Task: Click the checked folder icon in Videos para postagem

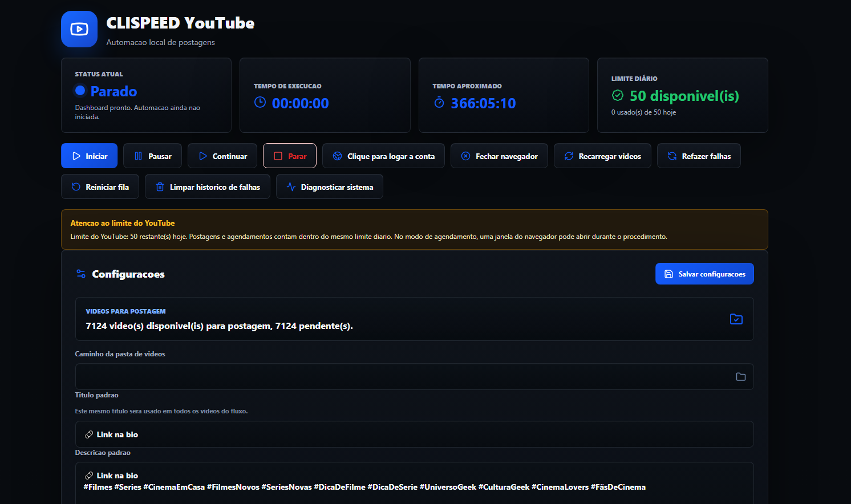Action: tap(736, 319)
